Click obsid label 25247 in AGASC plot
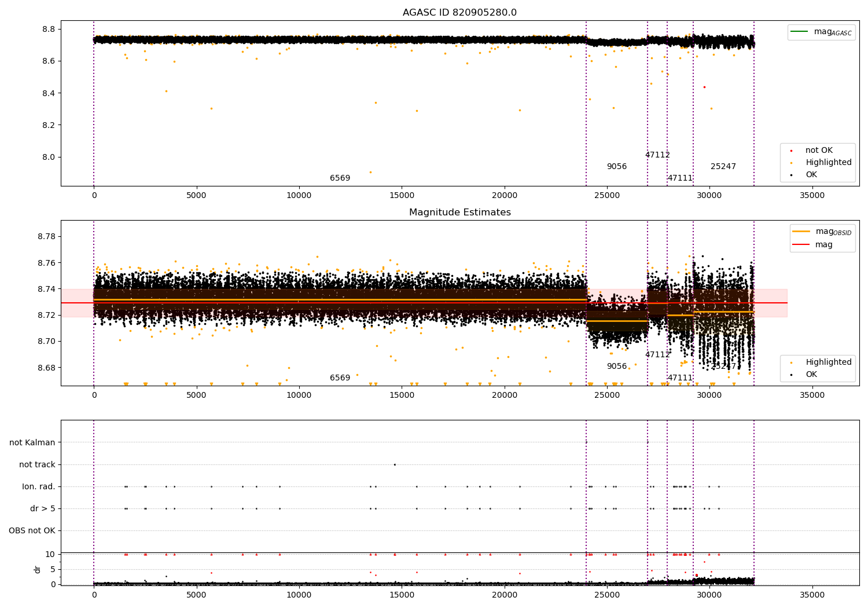The width and height of the screenshot is (868, 608). pyautogui.click(x=723, y=167)
